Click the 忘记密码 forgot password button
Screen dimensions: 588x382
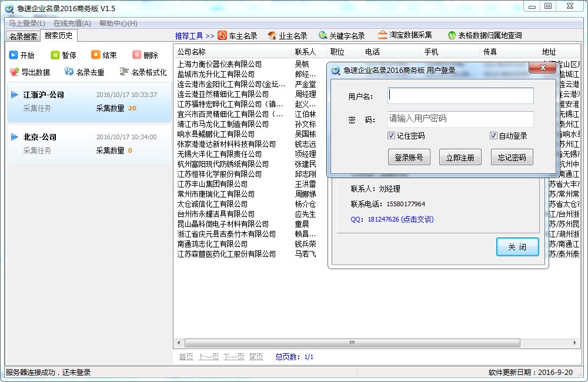click(512, 158)
